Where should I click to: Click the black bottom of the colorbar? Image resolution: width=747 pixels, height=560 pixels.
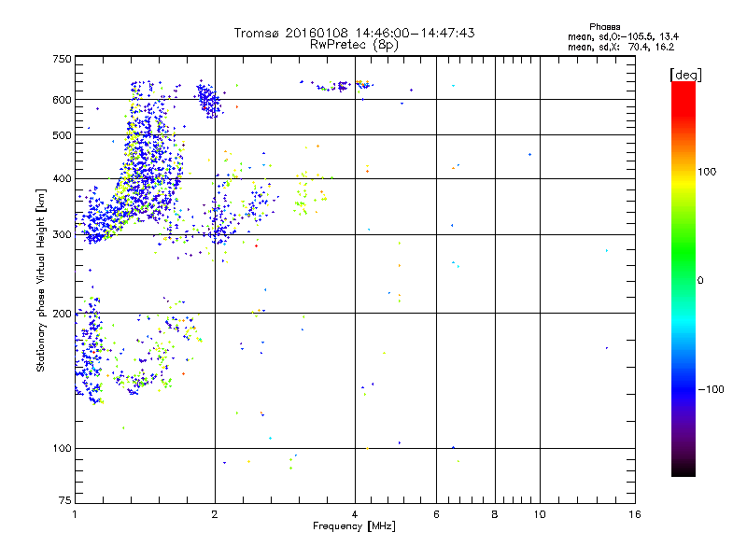(x=684, y=469)
